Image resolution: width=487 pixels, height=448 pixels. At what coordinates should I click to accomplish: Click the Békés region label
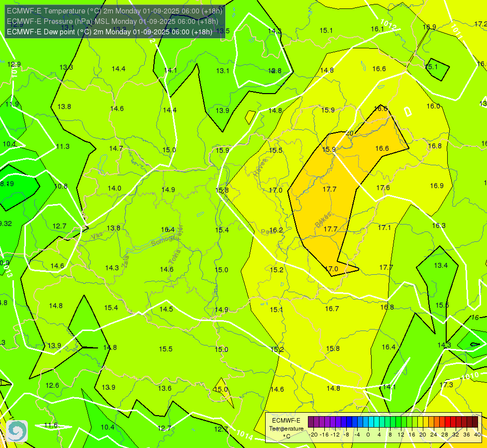pos(323,220)
